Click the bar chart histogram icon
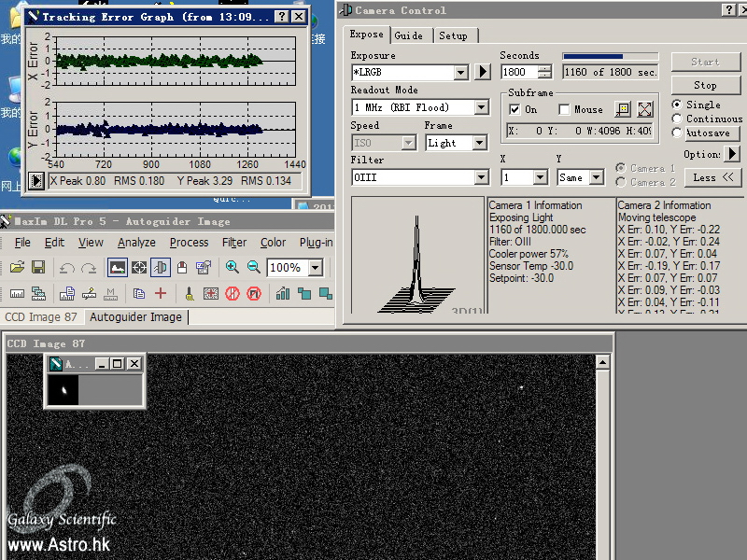The image size is (747, 560). 283,293
